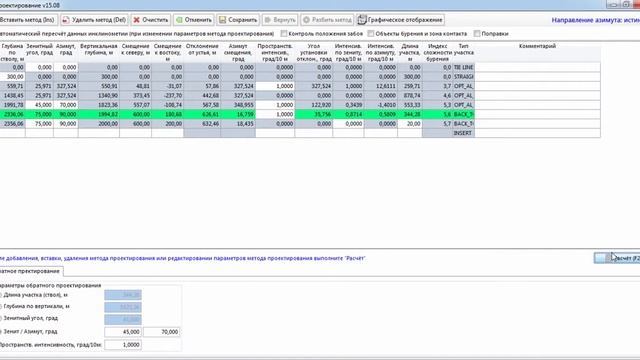Toggle the Поправки checkbox

coord(477,33)
